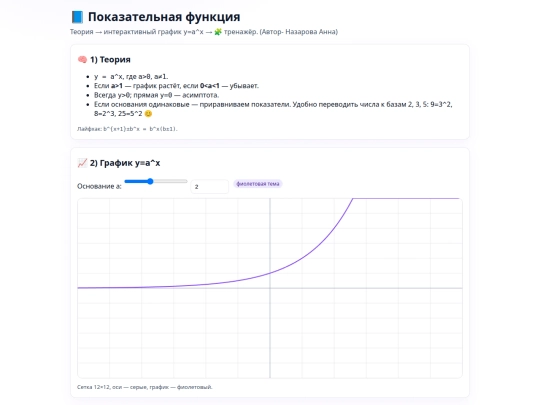This screenshot has width=540, height=405.
Task: Click the Лайфхак formula note
Action: tap(127, 129)
